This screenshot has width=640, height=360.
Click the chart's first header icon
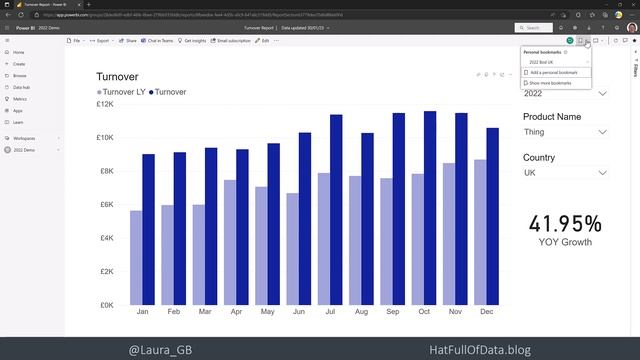pos(478,75)
